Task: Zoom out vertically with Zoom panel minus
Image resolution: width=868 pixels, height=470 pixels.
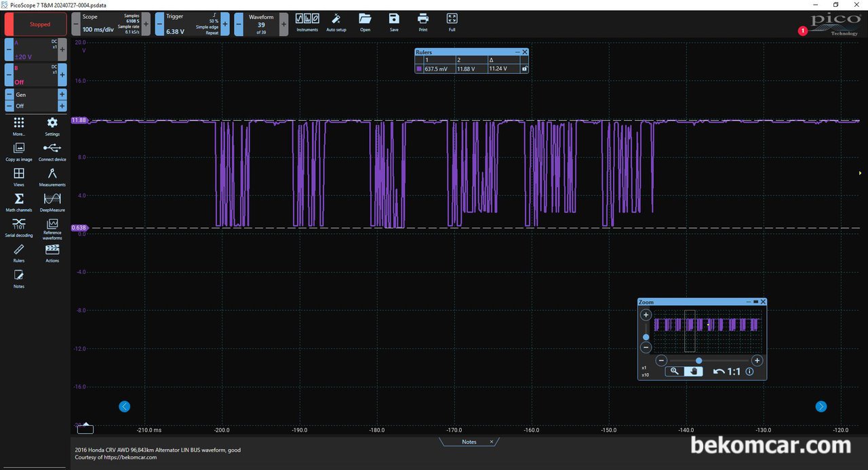Action: click(646, 347)
